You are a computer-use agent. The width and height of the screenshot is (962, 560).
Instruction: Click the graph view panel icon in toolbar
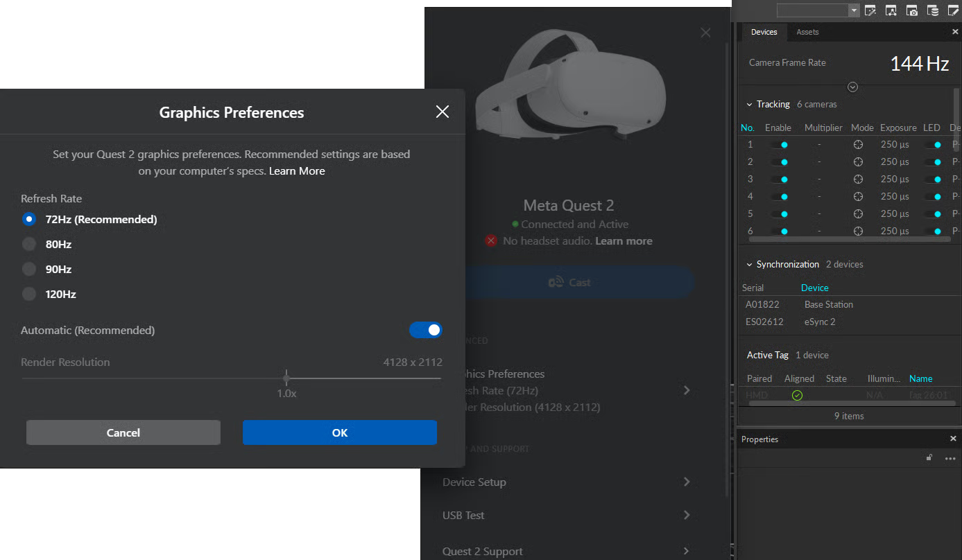pos(891,10)
